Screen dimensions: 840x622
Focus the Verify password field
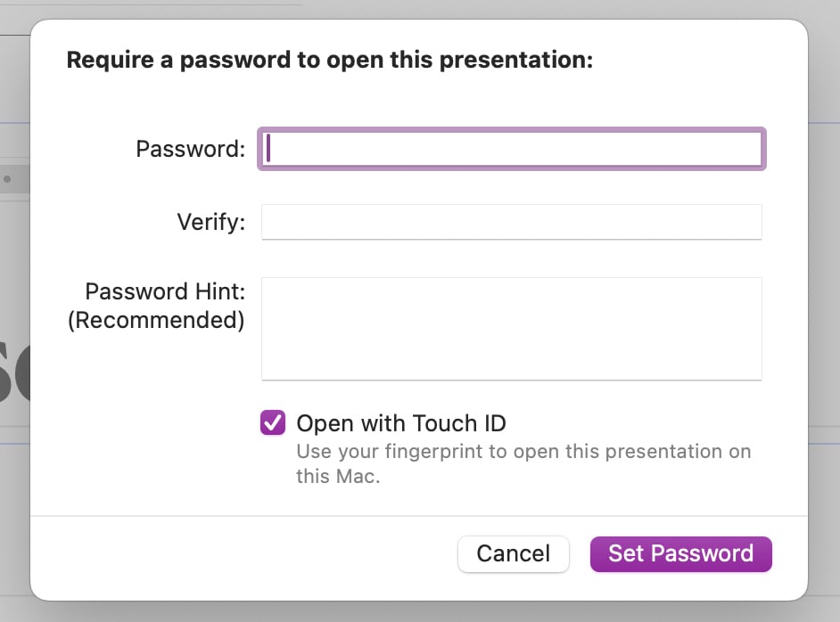point(512,222)
